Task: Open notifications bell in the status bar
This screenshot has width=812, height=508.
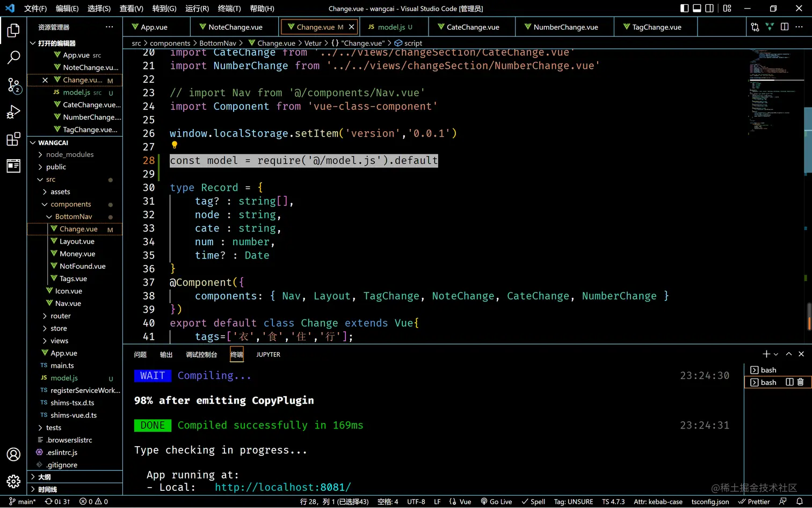Action: 800,502
